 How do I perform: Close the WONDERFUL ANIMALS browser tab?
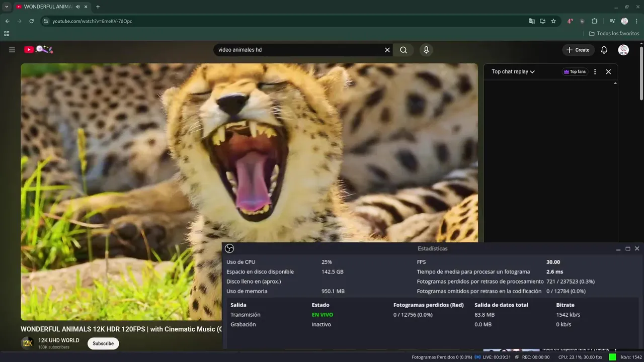coord(86,7)
